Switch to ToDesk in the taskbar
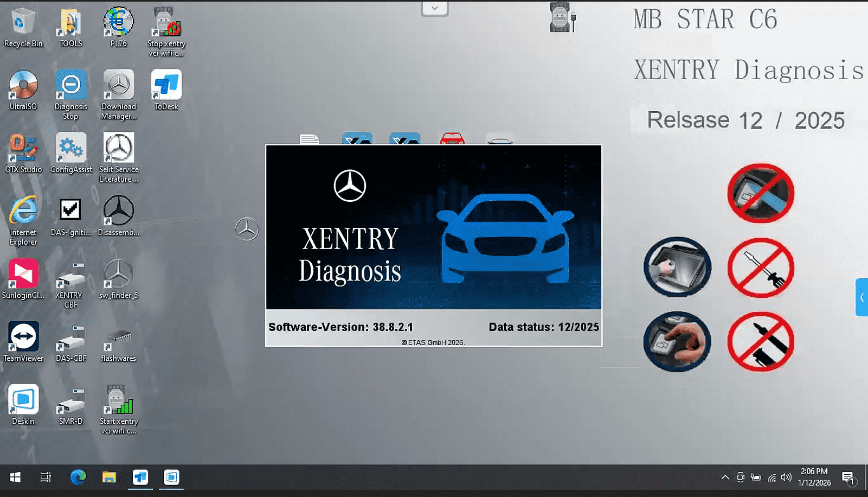868x497 pixels. [140, 477]
